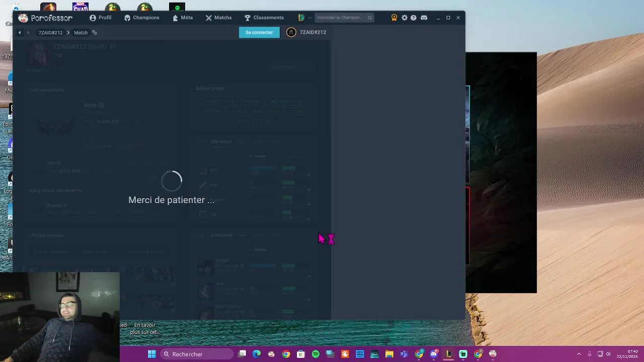Open Discord from the taskbar
This screenshot has height=362, width=644.
pos(434,354)
